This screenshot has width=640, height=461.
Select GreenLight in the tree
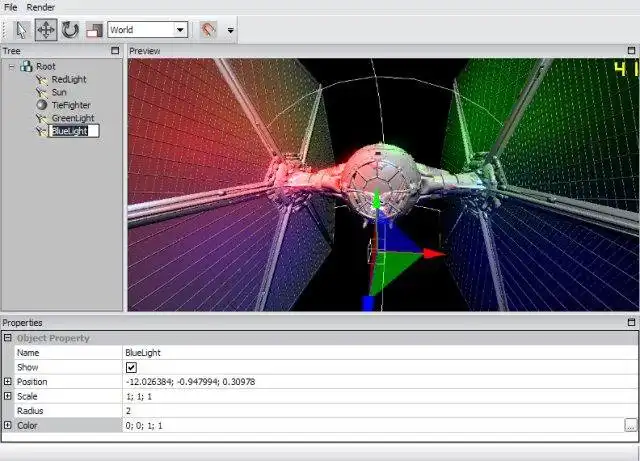click(73, 118)
